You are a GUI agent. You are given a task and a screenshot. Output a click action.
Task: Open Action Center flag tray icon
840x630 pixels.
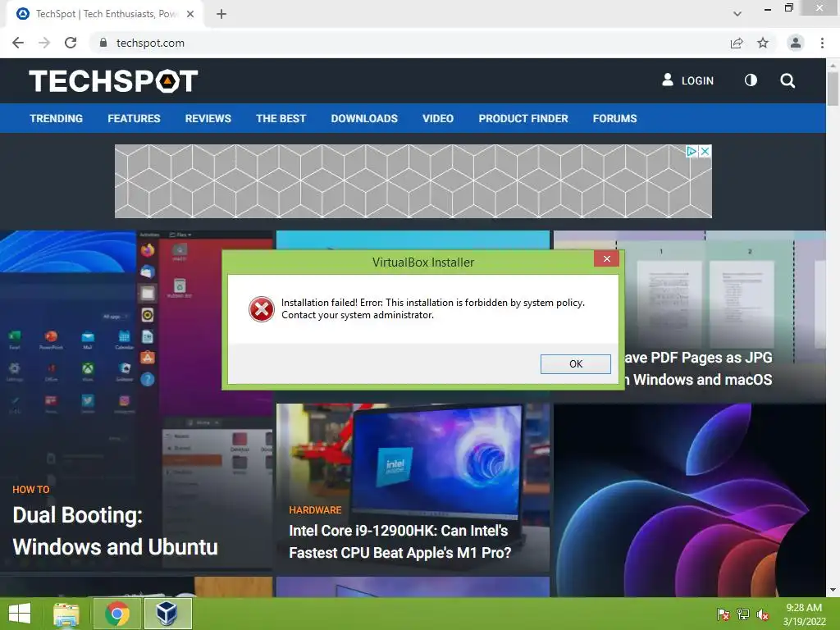723,614
